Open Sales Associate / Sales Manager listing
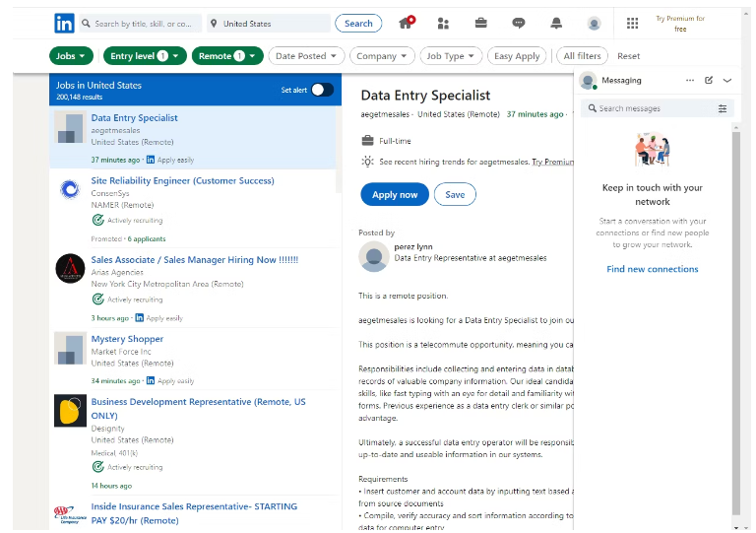 [195, 259]
